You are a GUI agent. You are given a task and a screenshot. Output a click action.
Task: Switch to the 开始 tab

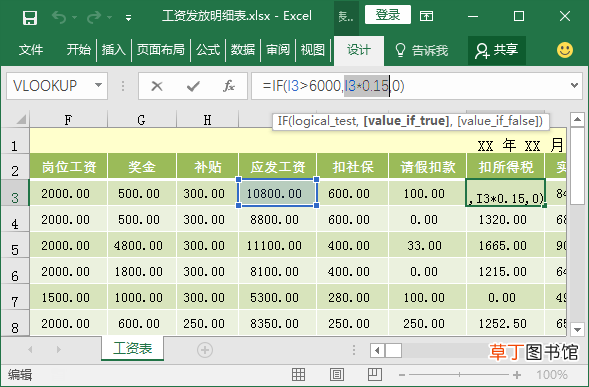pos(79,50)
